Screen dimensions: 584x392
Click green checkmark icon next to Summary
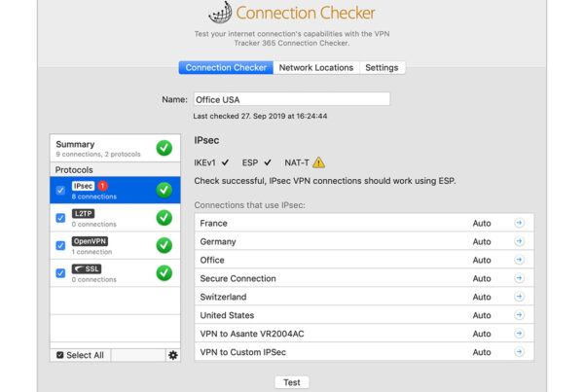(x=164, y=148)
